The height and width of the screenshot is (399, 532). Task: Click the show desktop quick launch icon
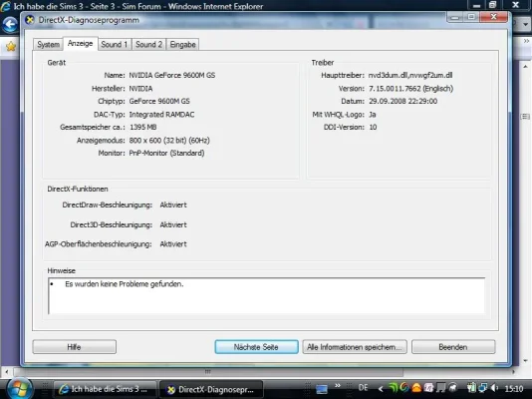pyautogui.click(x=322, y=389)
